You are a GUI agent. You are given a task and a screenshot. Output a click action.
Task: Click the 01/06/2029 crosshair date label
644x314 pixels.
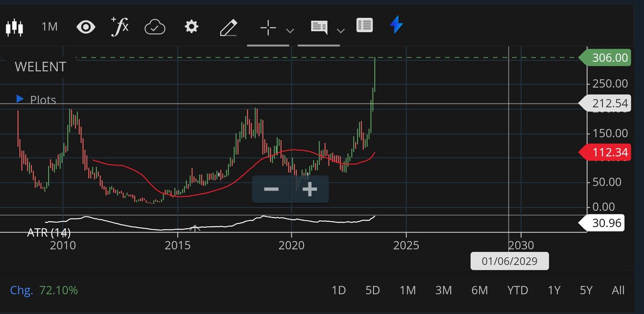[510, 261]
